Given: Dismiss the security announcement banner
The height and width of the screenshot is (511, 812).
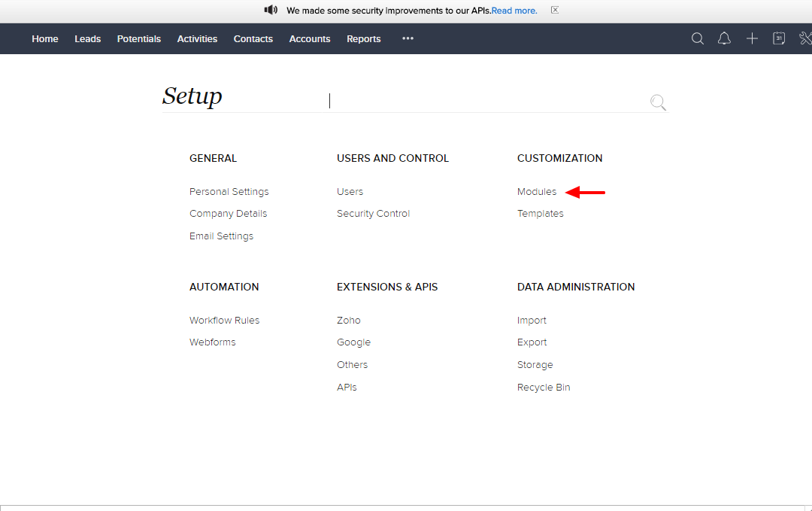Looking at the screenshot, I should click(x=555, y=11).
